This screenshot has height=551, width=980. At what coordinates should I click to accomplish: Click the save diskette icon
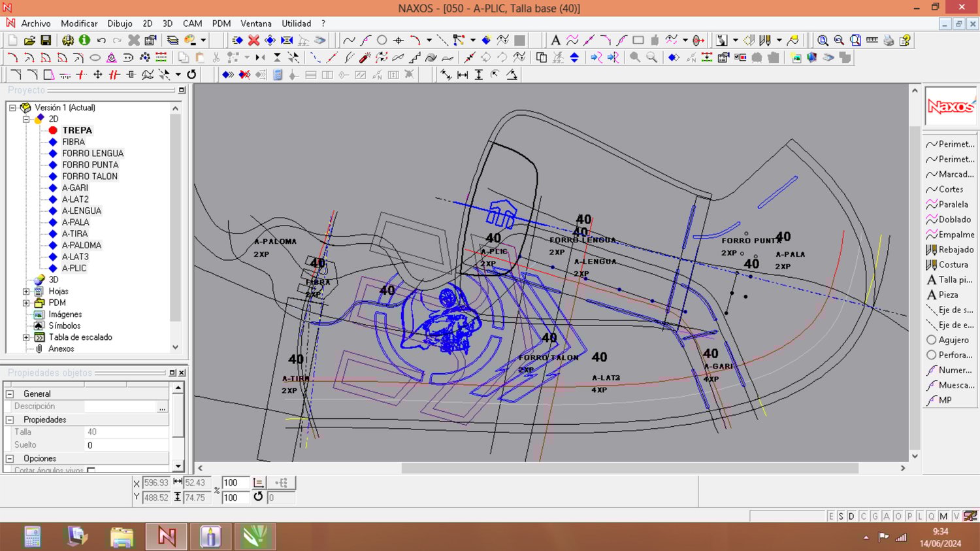point(46,41)
